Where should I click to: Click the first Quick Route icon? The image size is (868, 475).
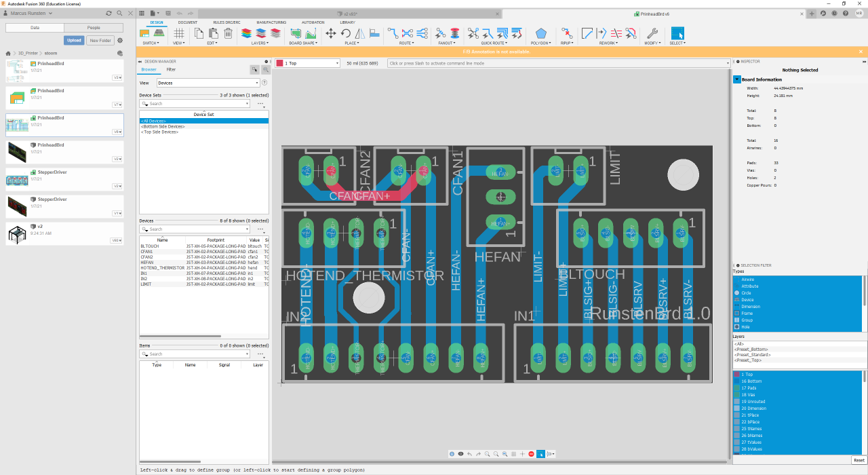473,33
